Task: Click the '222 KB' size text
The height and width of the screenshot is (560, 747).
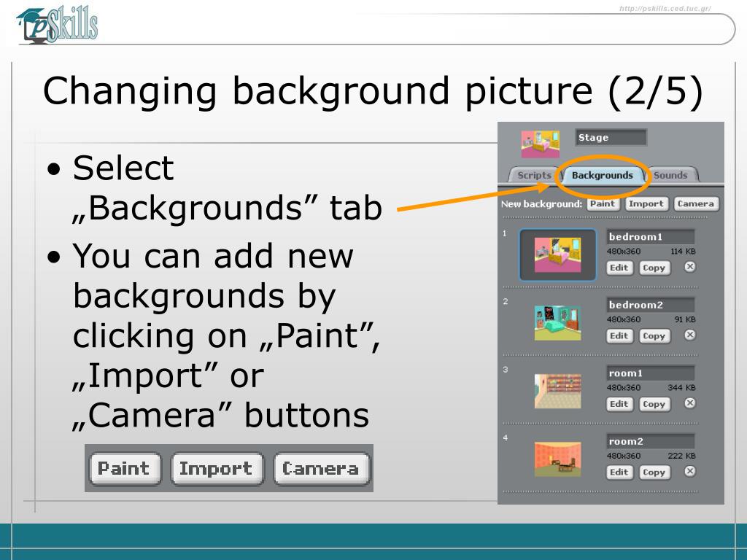Action: coord(681,455)
